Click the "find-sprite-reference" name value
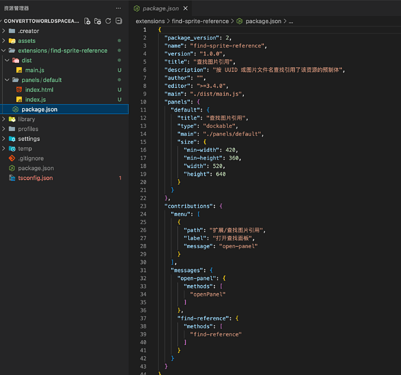This screenshot has width=401, height=375. [227, 46]
